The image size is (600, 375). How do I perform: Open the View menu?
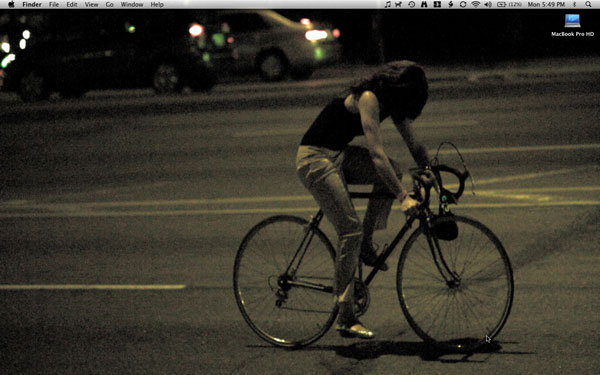[x=91, y=5]
